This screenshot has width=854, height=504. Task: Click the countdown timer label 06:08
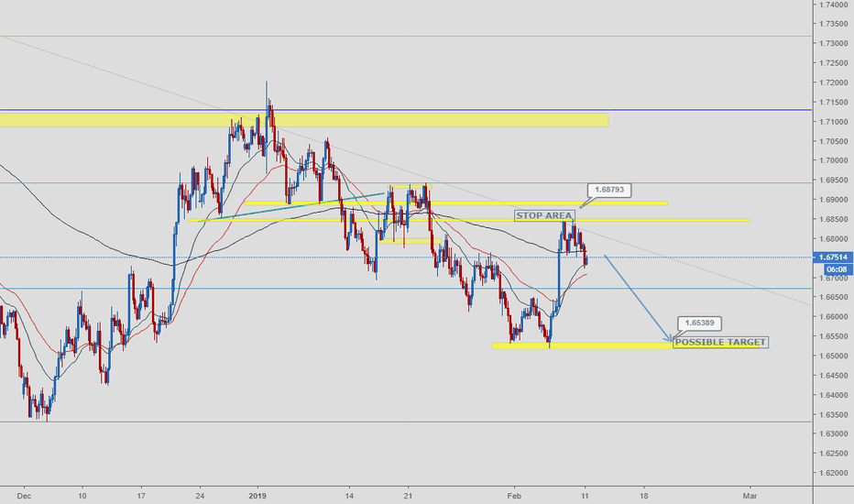[836, 269]
